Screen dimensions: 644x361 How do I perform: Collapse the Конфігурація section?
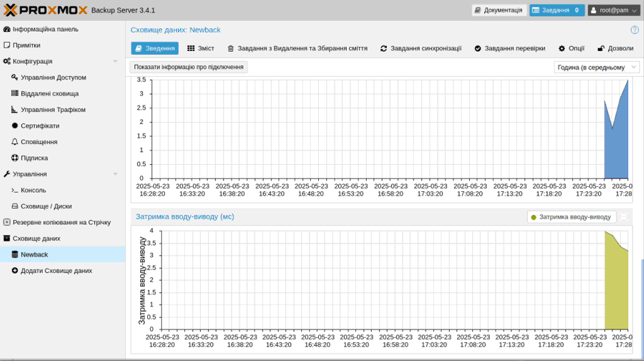click(115, 61)
